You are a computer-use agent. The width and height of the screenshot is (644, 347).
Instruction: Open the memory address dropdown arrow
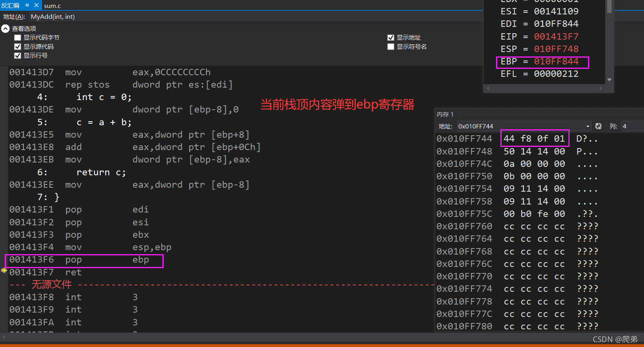pos(588,126)
